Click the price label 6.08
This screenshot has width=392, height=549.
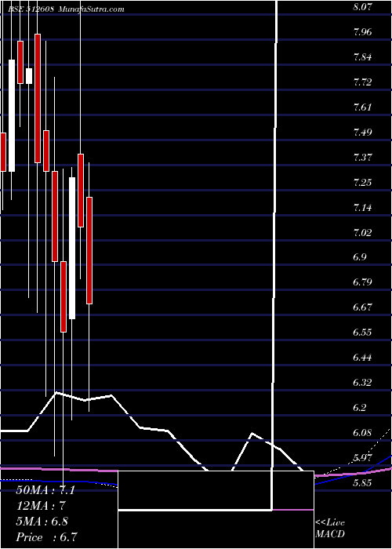click(x=363, y=433)
